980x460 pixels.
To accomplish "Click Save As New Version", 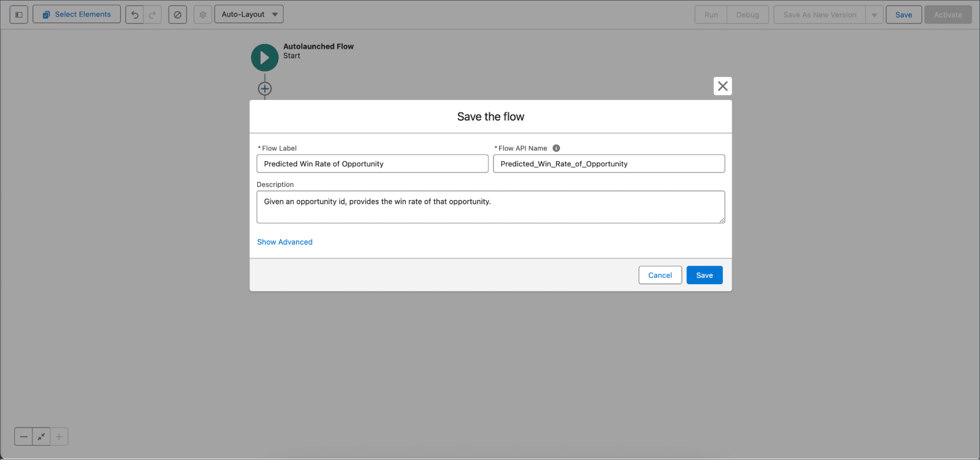I will point(819,15).
